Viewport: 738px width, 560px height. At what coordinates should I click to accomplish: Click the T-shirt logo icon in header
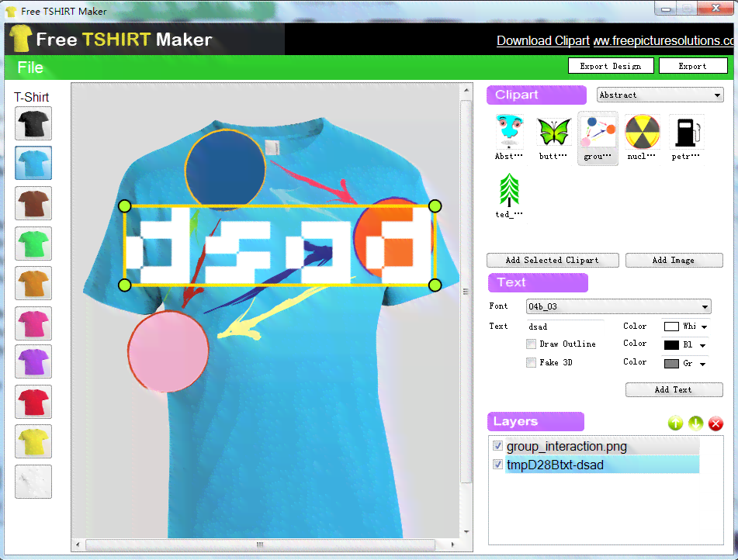[21, 39]
